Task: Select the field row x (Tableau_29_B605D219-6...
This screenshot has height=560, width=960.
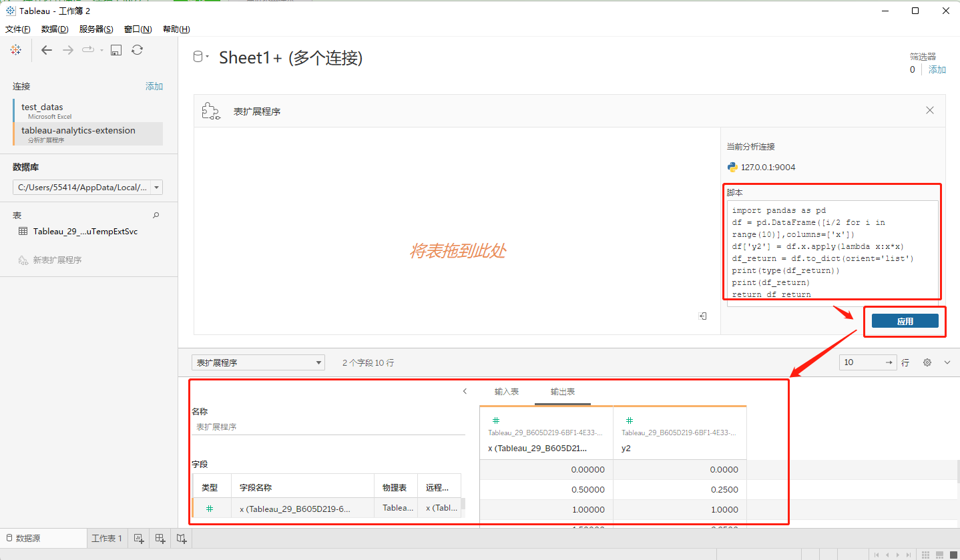Action: (326, 509)
